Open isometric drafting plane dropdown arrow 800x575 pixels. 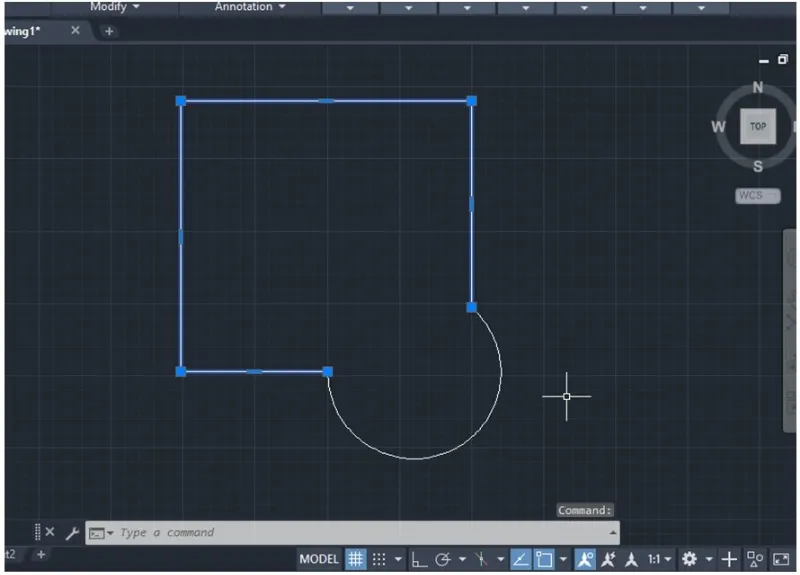point(501,560)
